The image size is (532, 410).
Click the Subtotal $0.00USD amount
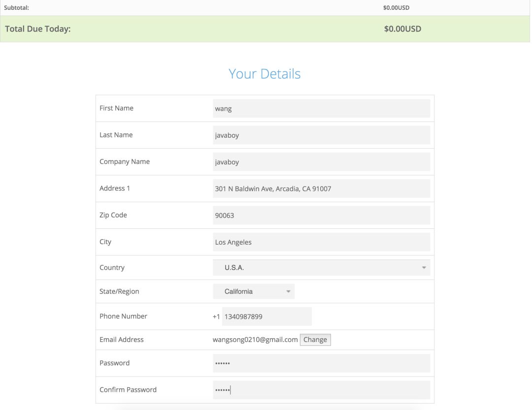(x=396, y=8)
